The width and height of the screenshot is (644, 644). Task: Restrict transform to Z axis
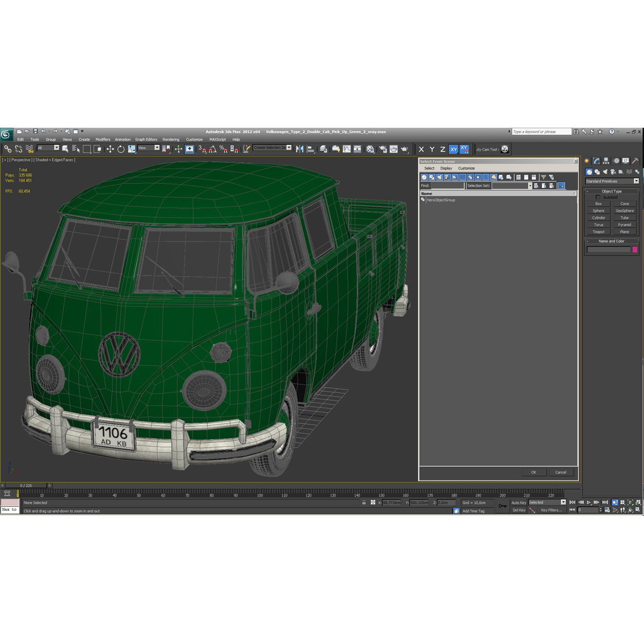coord(443,149)
